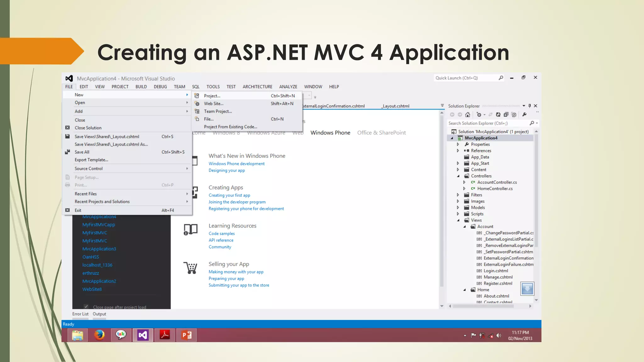Viewport: 644px width, 362px height.
Task: Toggle Close page after project load checkbox
Action: (86, 306)
